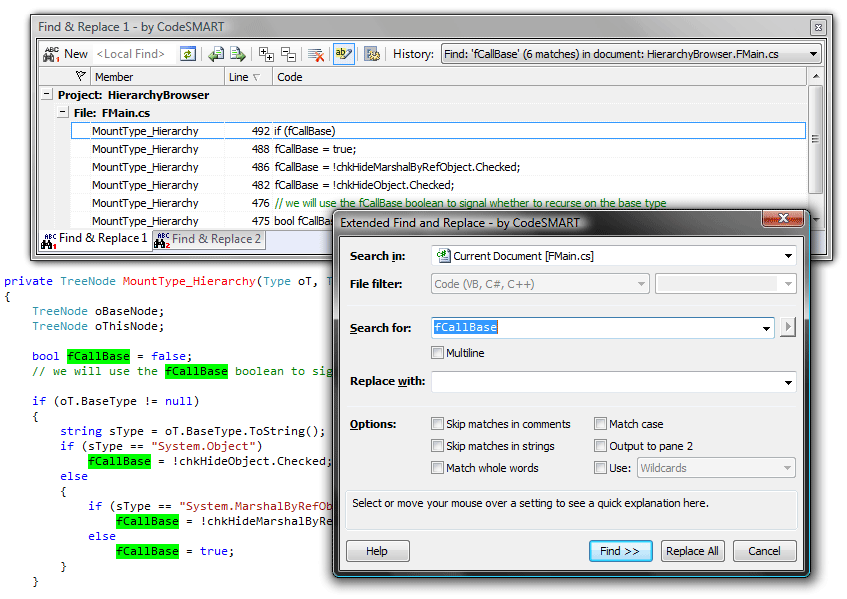Click the collapse all groups icon
Viewport: 847px width, 599px height.
288,54
